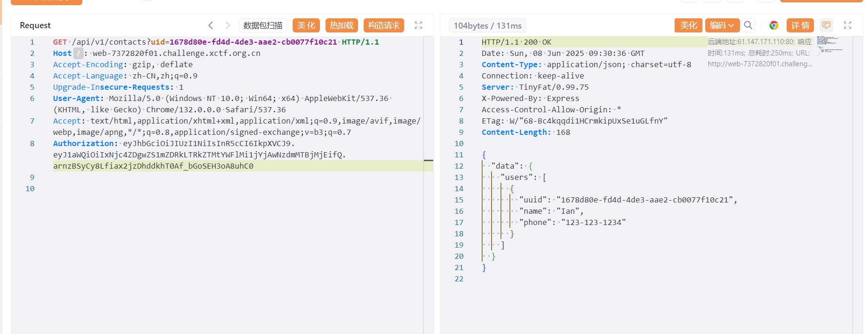Click 详情 button in response panel

click(x=800, y=25)
